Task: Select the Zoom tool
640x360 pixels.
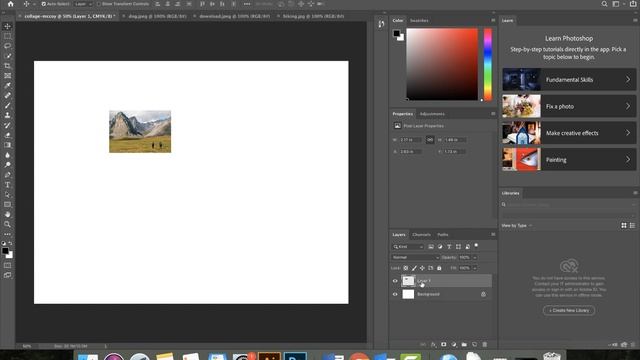Action: click(7, 224)
